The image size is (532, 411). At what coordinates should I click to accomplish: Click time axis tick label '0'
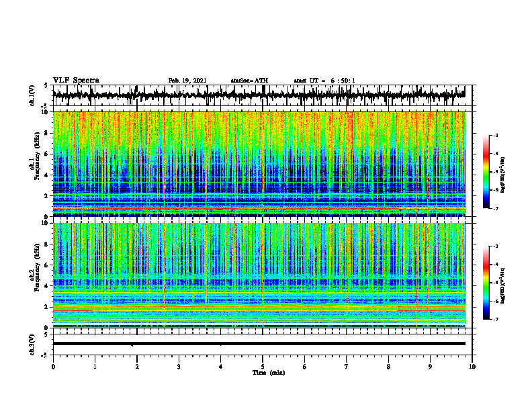click(53, 367)
